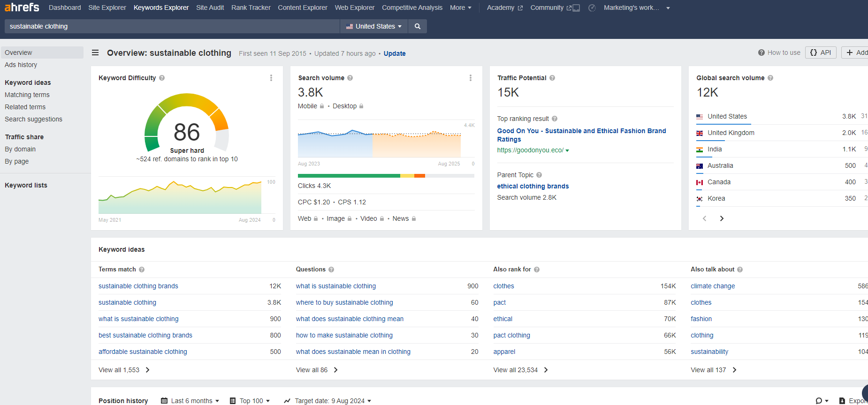This screenshot has height=405, width=868.
Task: Go to previous page of countries list
Action: pos(704,218)
